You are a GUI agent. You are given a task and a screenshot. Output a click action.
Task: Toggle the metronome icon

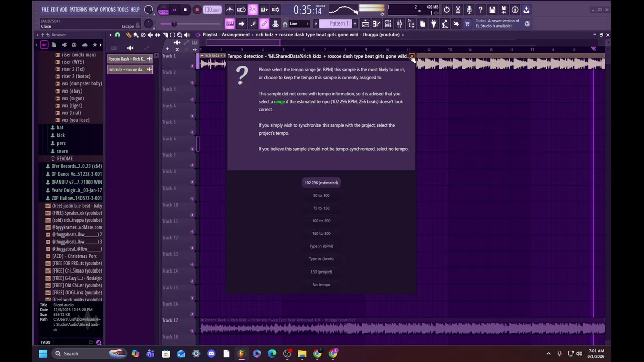point(229,10)
